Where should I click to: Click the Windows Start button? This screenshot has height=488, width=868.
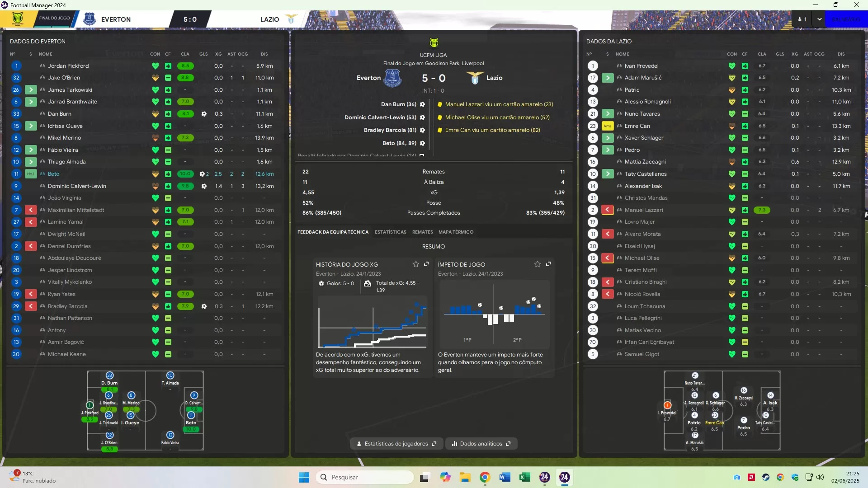(304, 477)
